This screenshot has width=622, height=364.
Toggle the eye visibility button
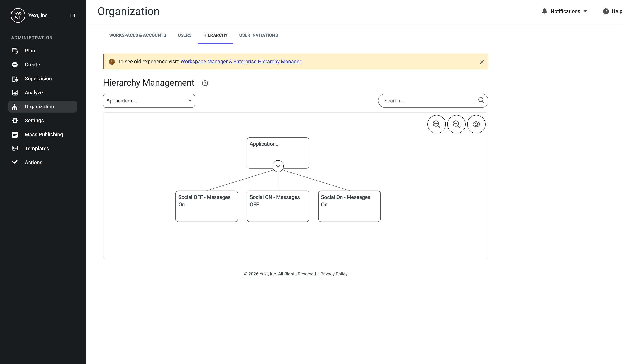[476, 124]
